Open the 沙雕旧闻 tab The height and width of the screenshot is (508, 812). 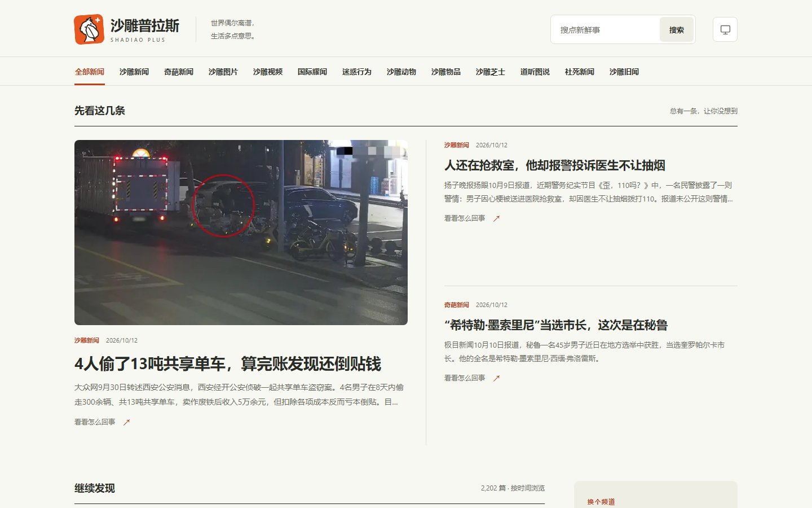click(624, 72)
